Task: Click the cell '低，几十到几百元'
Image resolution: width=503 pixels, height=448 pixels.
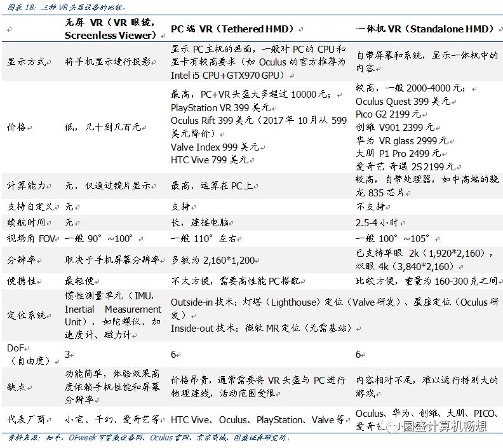Action: (x=103, y=127)
